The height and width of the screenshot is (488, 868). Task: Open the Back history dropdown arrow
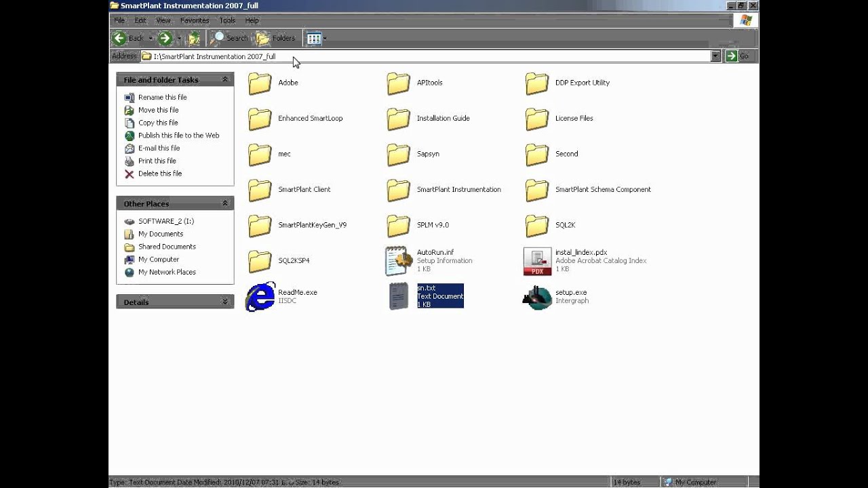pyautogui.click(x=151, y=39)
